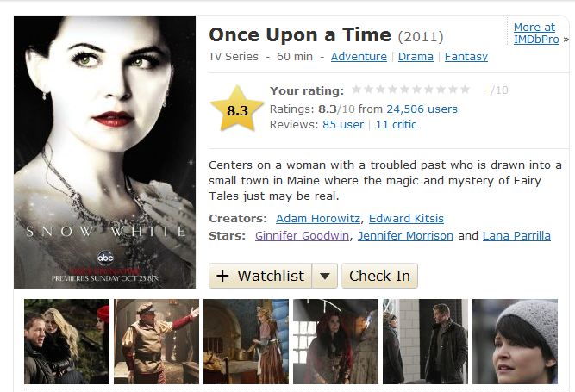The height and width of the screenshot is (392, 575).
Task: Rate the show with the first star
Action: click(356, 90)
